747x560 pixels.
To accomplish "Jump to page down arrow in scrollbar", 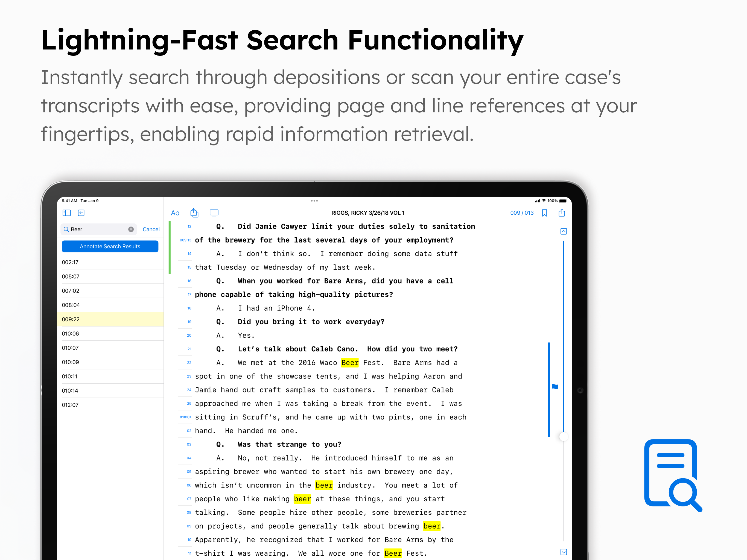I will pos(564,552).
